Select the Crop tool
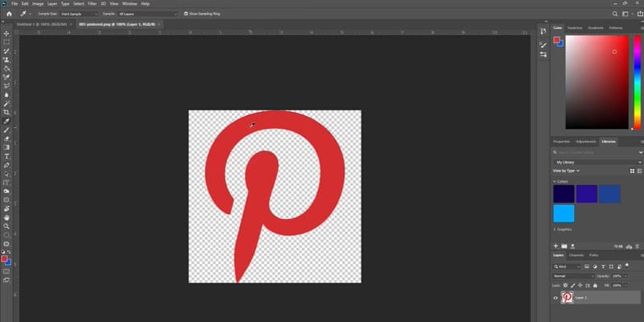Viewport: 644px width, 322px height. 6,112
